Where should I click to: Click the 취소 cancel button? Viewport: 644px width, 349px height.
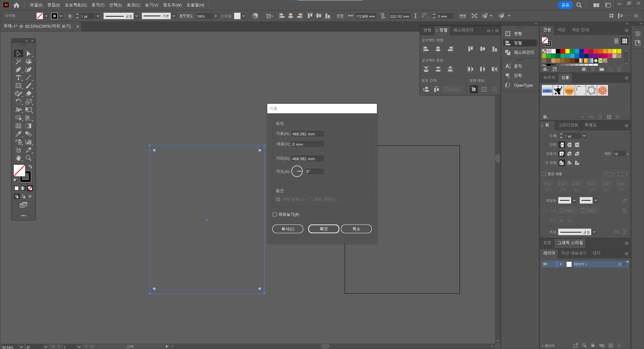click(x=356, y=229)
